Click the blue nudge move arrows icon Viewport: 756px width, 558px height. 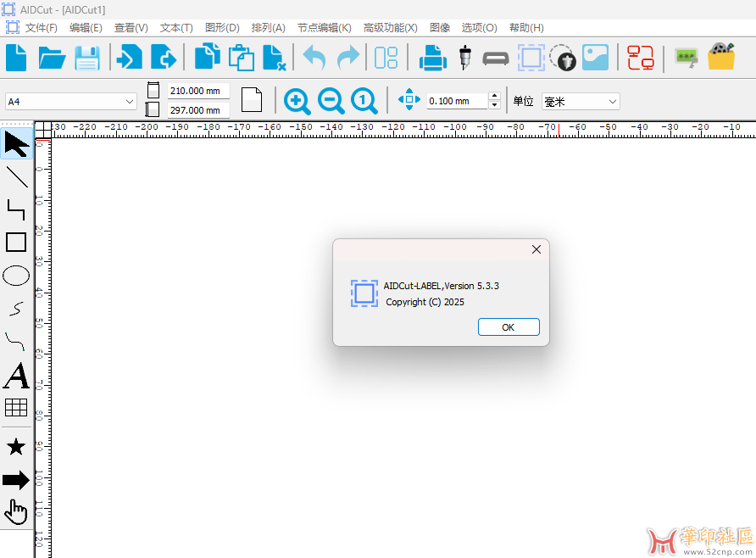pos(409,99)
